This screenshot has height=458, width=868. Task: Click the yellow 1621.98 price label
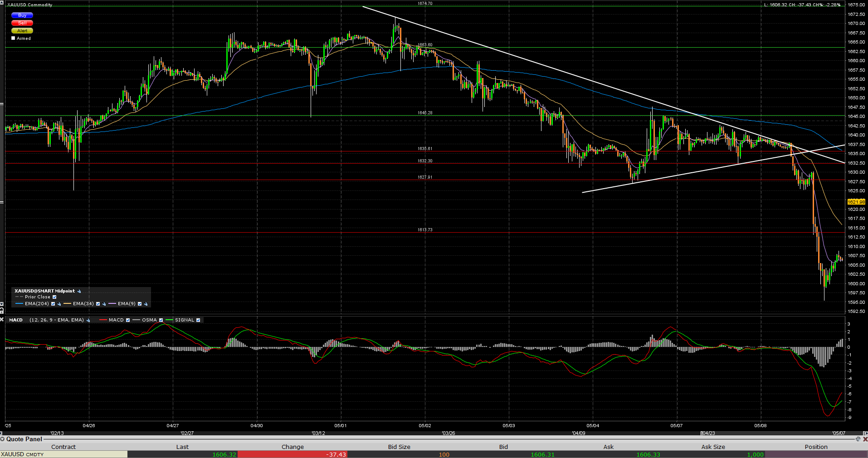(856, 202)
